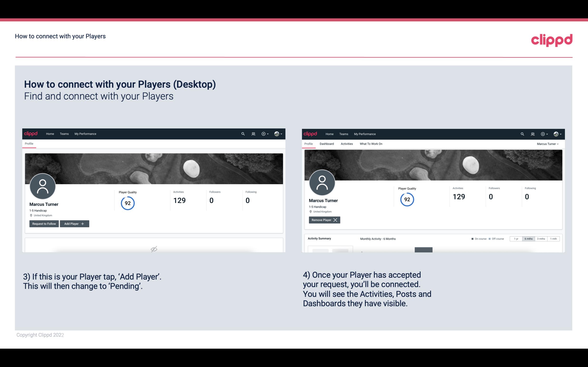The width and height of the screenshot is (588, 367).
Task: Click the search icon in right desktop nav
Action: coord(522,133)
